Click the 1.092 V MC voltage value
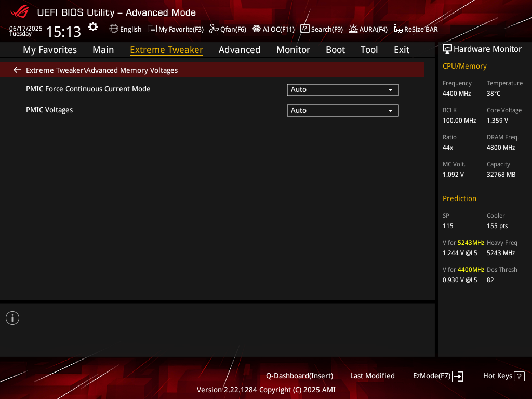This screenshot has width=532, height=399. [453, 175]
